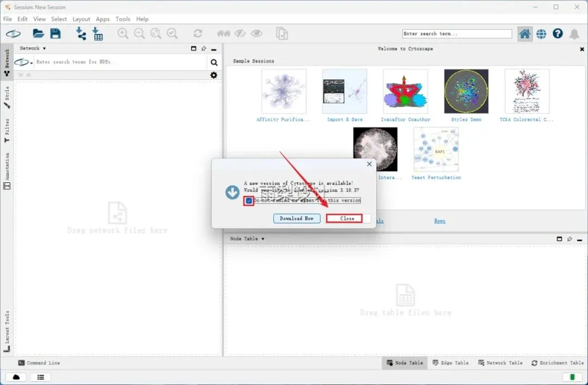Click the Download Now button
The width and height of the screenshot is (588, 385).
[297, 219]
